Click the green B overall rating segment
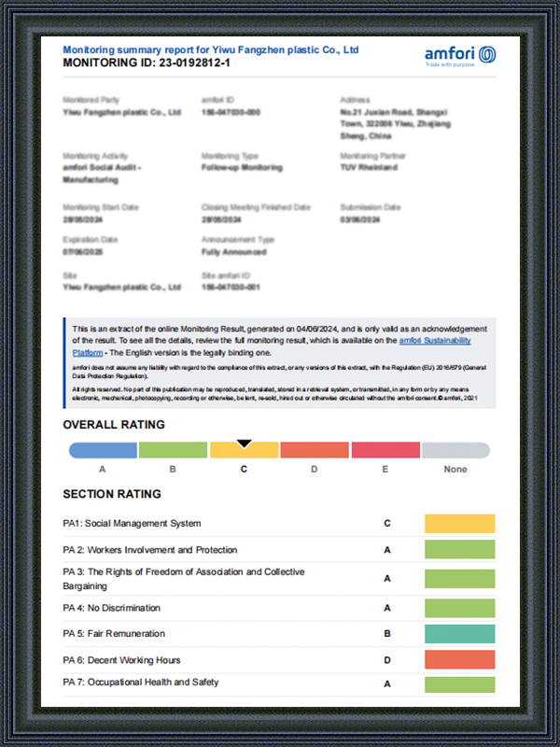 pos(173,450)
